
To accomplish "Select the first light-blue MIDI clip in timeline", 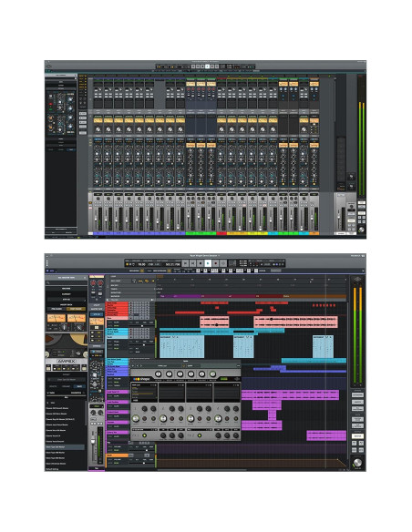I will coord(182,346).
